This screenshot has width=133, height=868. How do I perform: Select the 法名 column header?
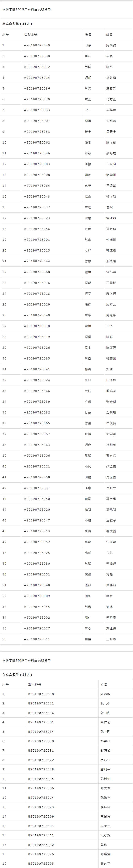point(88,34)
